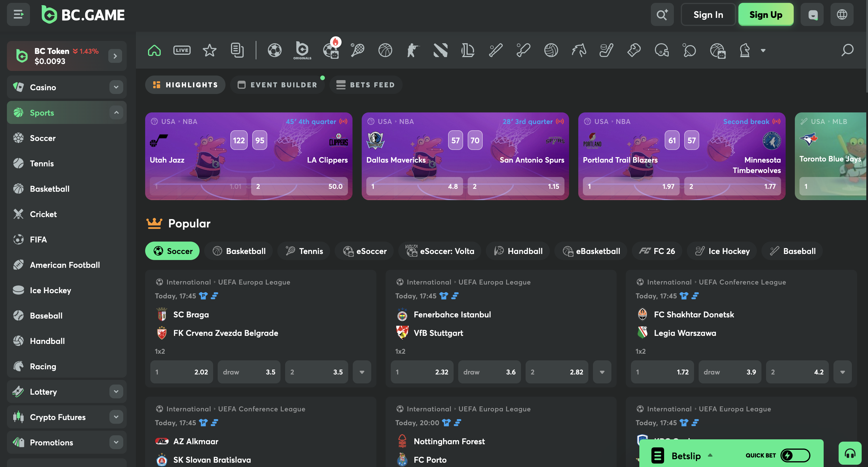The image size is (868, 467).
Task: Click the Sign In button
Action: (x=708, y=14)
